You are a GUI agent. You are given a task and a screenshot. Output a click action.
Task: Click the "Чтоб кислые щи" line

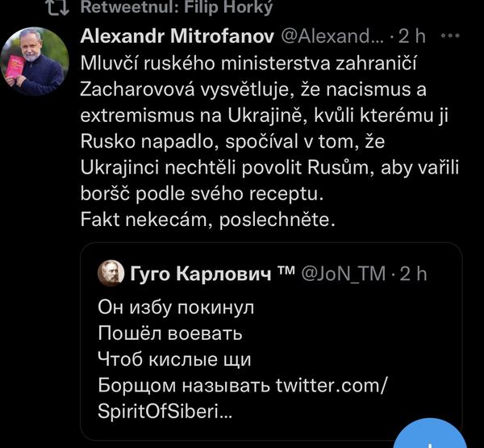coord(174,358)
